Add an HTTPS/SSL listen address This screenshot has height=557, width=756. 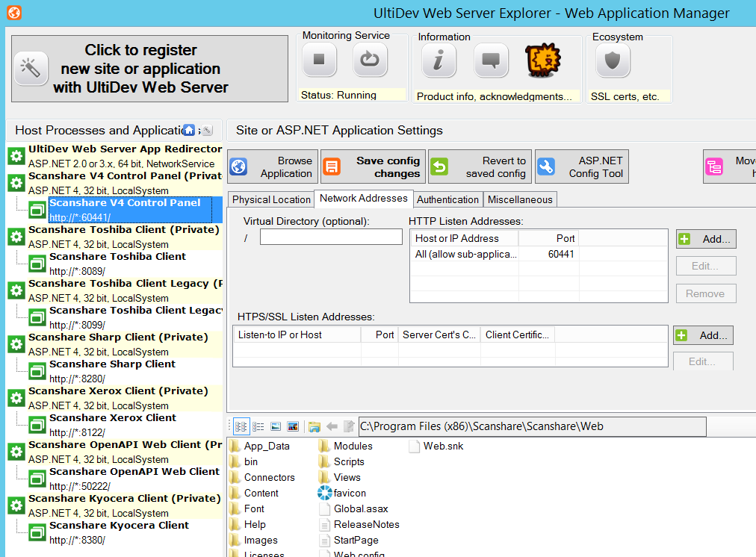pos(703,335)
